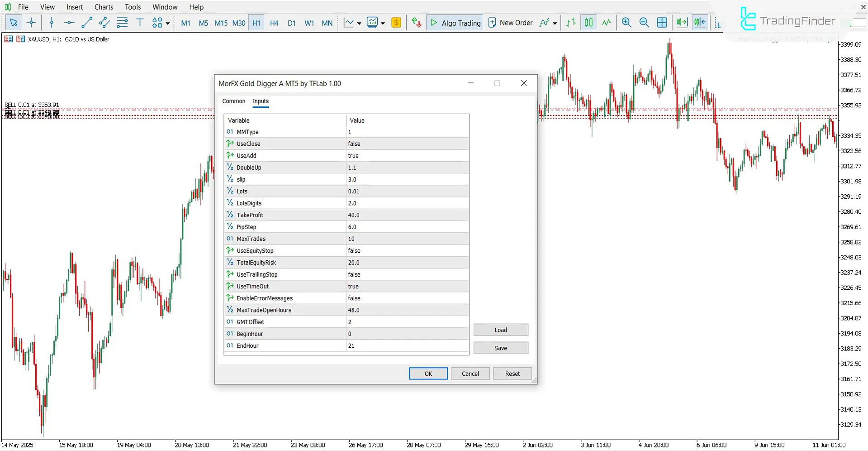Select the Crosshair tool

click(31, 22)
